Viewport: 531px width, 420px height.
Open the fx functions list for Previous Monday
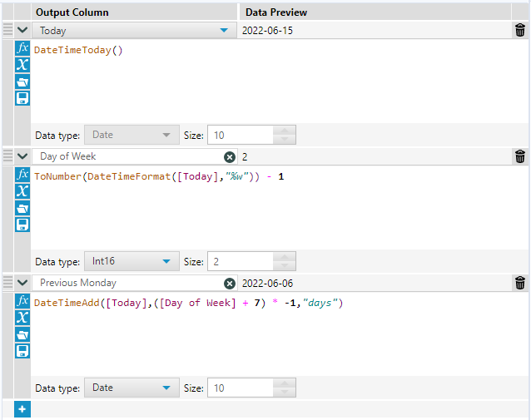(x=22, y=300)
